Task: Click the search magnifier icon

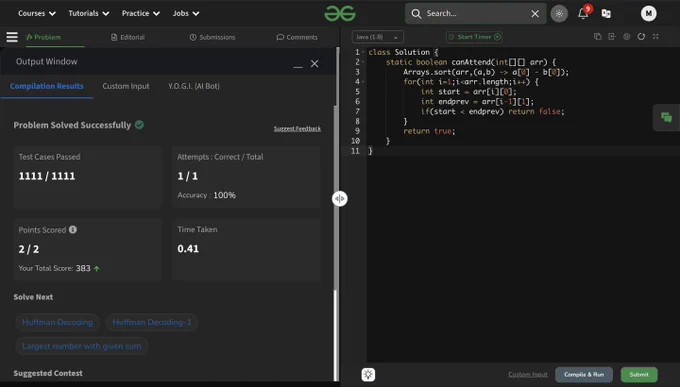Action: pyautogui.click(x=416, y=13)
